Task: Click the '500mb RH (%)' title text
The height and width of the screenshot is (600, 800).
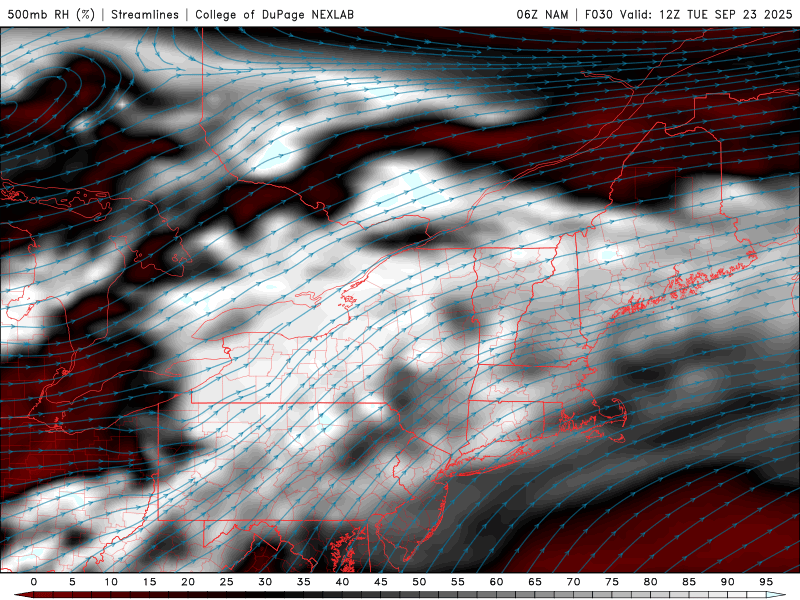Action: click(x=52, y=14)
